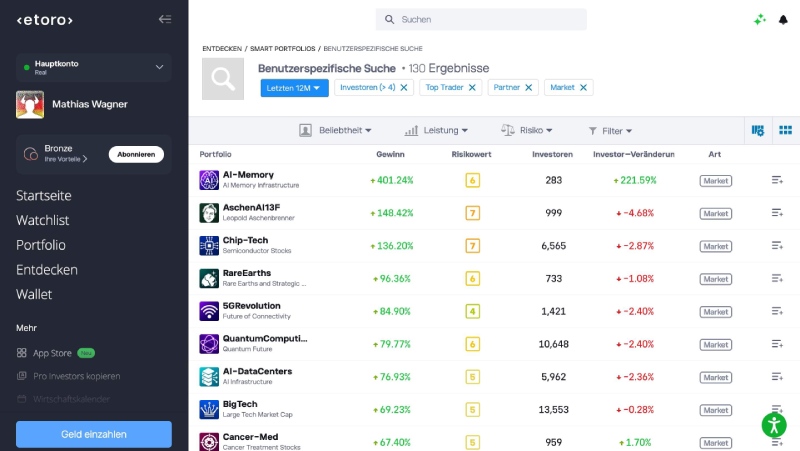Click the RareEarths portfolio icon
Image resolution: width=800 pixels, height=451 pixels.
point(209,279)
